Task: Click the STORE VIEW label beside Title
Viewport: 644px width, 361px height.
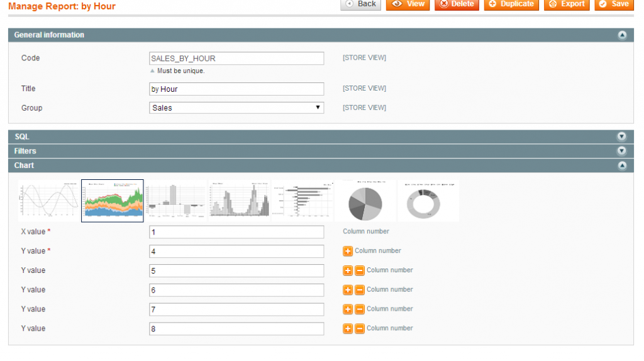Action: pos(364,88)
